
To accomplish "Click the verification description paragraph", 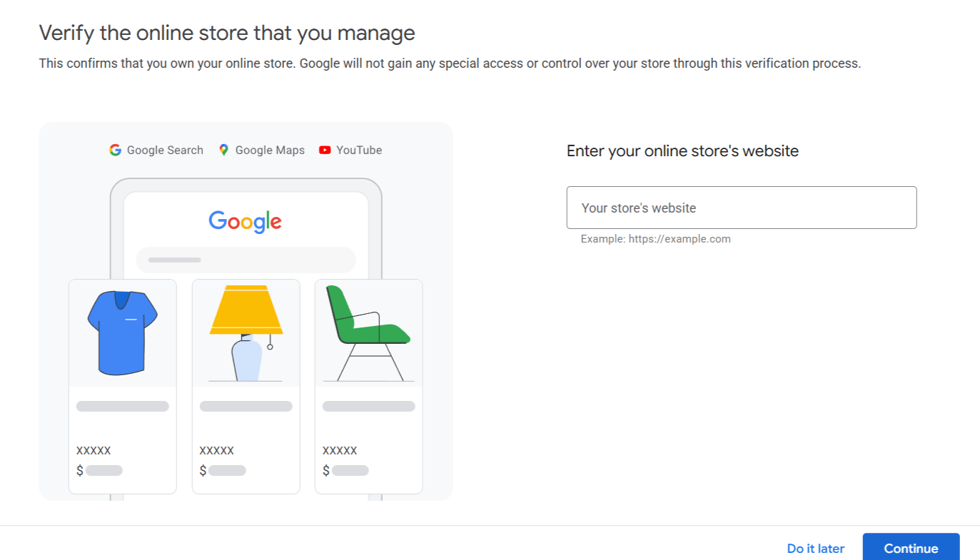I will point(450,63).
